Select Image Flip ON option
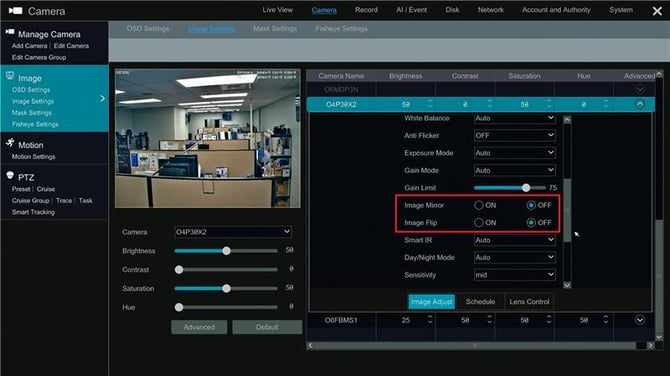 [479, 223]
